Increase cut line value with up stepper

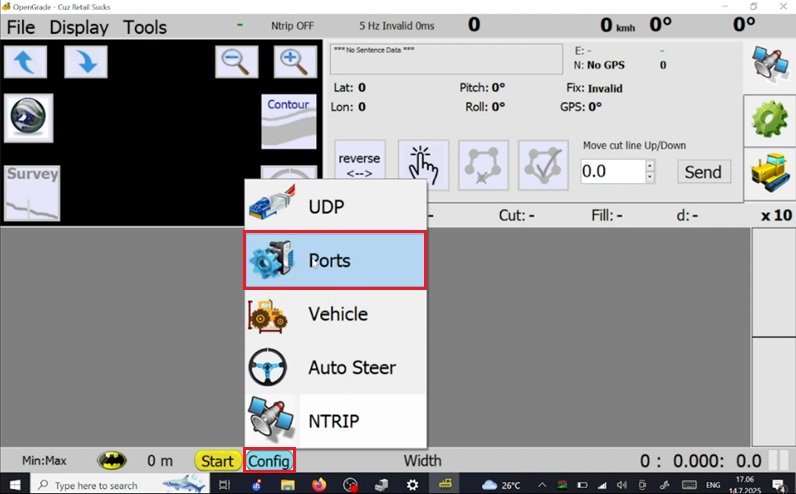coord(650,165)
